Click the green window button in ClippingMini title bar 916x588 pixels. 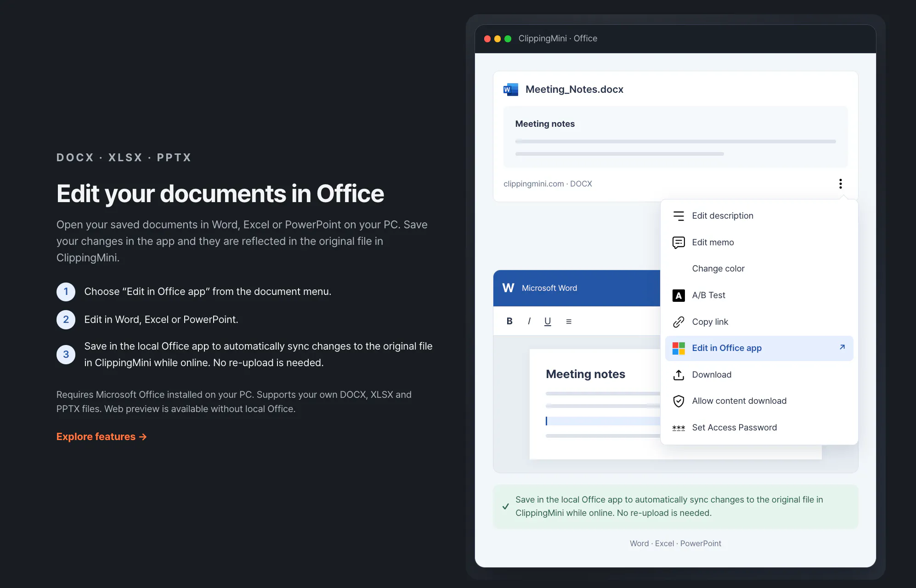(x=508, y=39)
